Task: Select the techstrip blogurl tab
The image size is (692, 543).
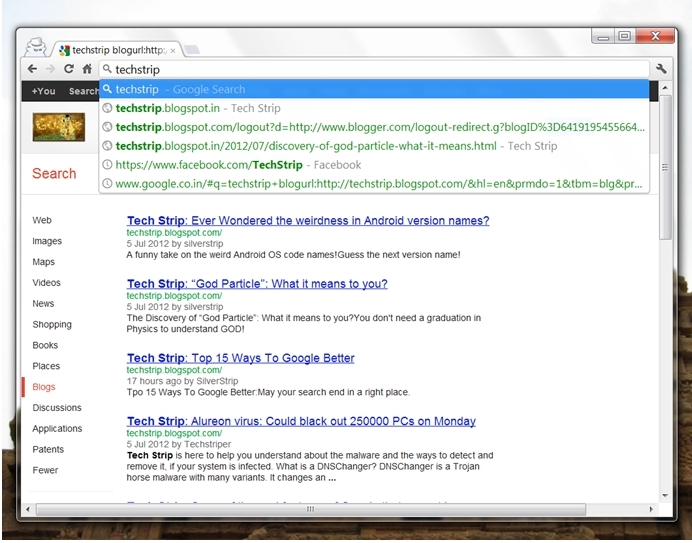Action: 117,50
